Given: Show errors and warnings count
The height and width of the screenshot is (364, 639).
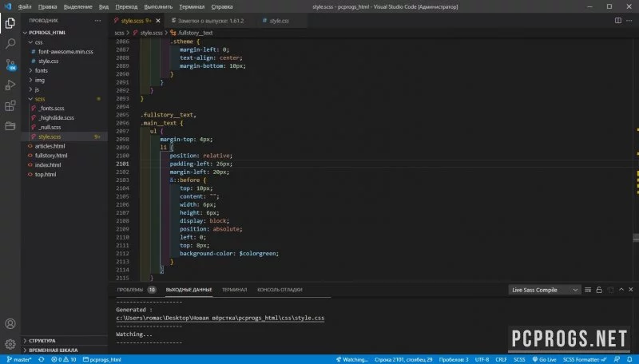Looking at the screenshot, I should click(x=64, y=359).
